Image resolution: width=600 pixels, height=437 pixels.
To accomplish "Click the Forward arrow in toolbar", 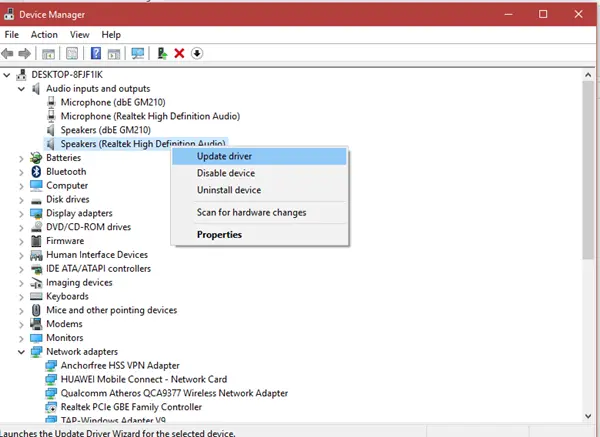I will click(x=24, y=54).
